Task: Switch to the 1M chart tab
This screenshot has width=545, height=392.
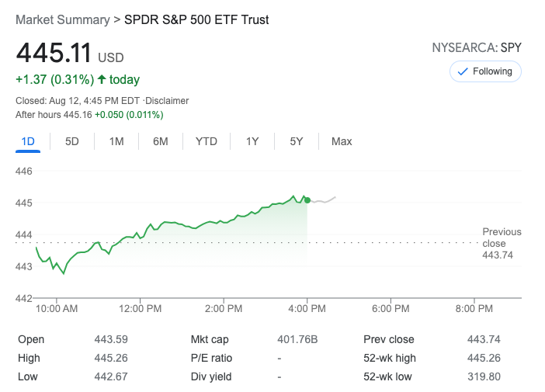Action: pyautogui.click(x=116, y=141)
